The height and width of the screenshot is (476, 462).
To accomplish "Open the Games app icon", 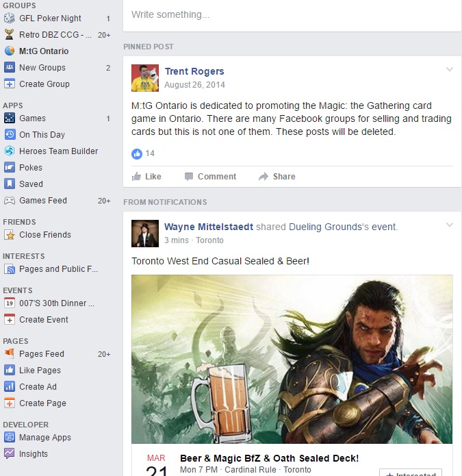I will (10, 118).
